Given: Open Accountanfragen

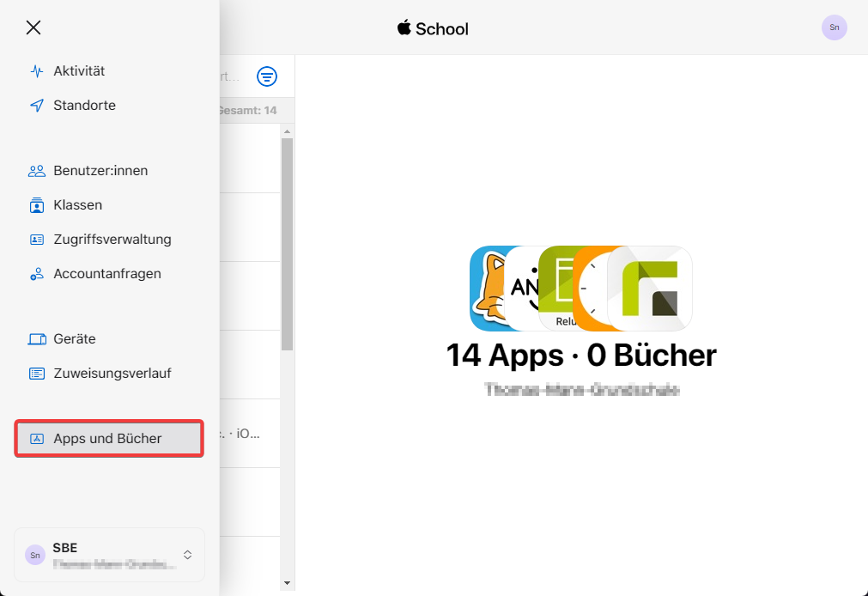Looking at the screenshot, I should pyautogui.click(x=109, y=274).
